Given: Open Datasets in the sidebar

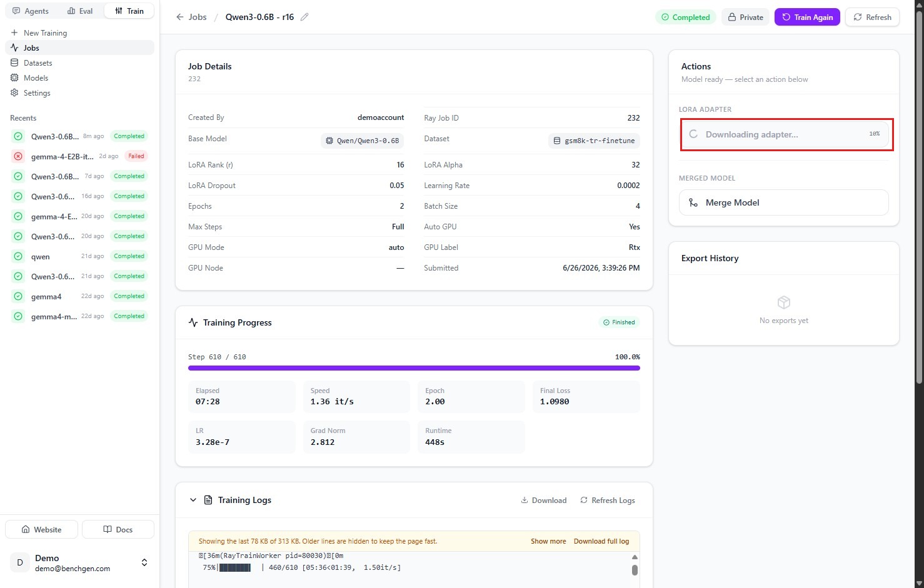Looking at the screenshot, I should (79, 62).
